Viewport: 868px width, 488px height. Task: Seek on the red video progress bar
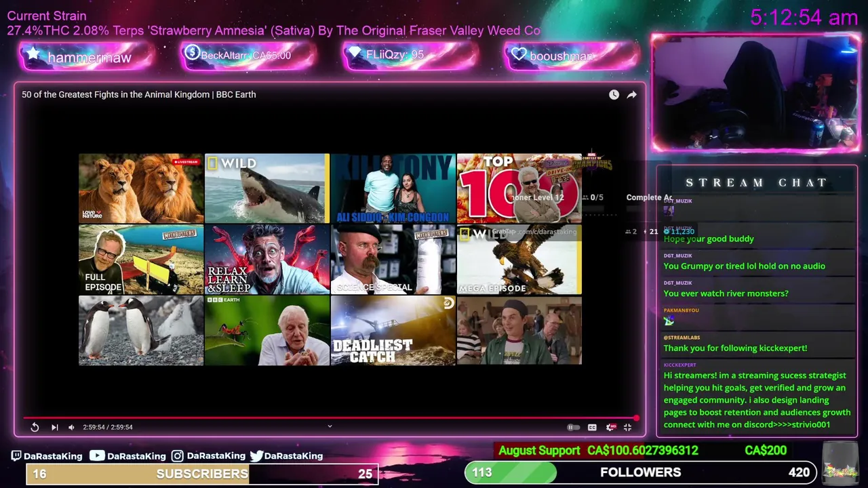(x=330, y=418)
